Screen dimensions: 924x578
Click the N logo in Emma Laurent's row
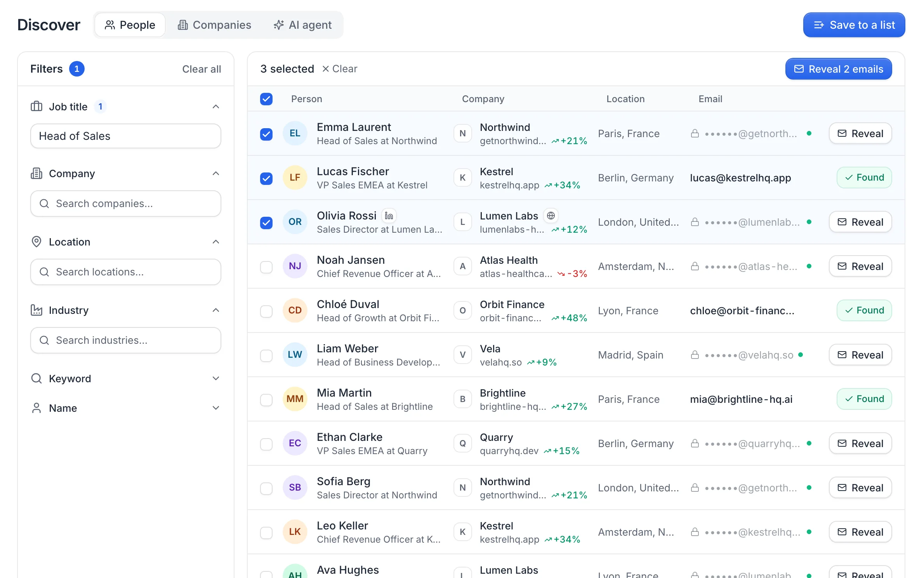463,133
